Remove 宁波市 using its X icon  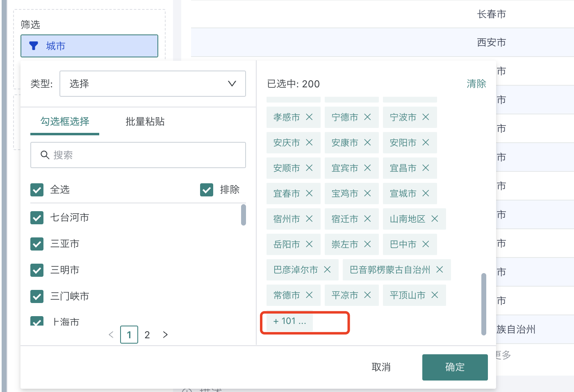coord(425,117)
